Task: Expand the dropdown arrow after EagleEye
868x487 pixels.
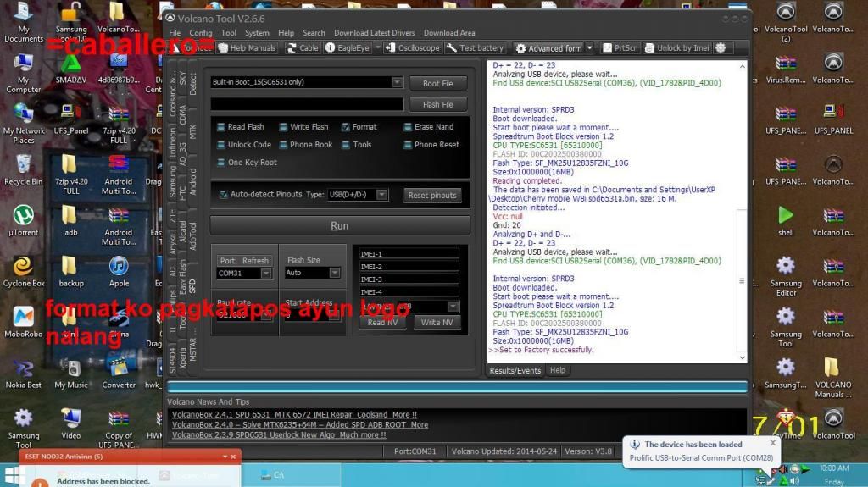Action: pyautogui.click(x=377, y=48)
